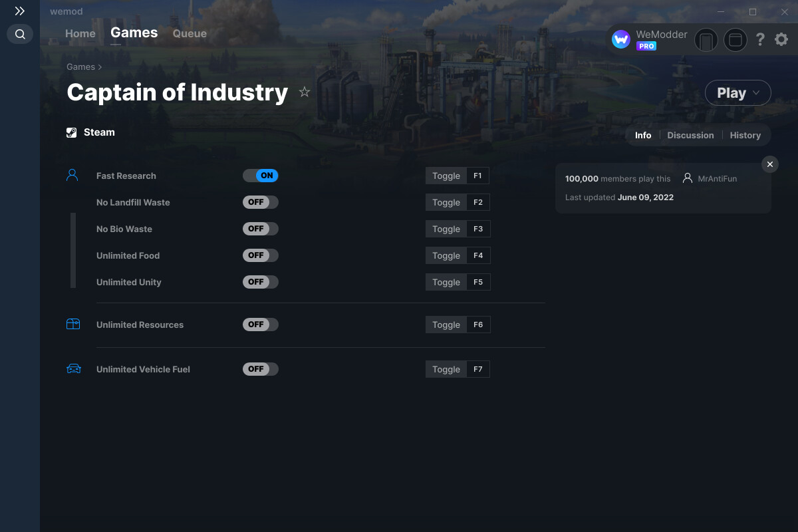The height and width of the screenshot is (532, 798).
Task: Click the F6 hotkey box
Action: (478, 325)
